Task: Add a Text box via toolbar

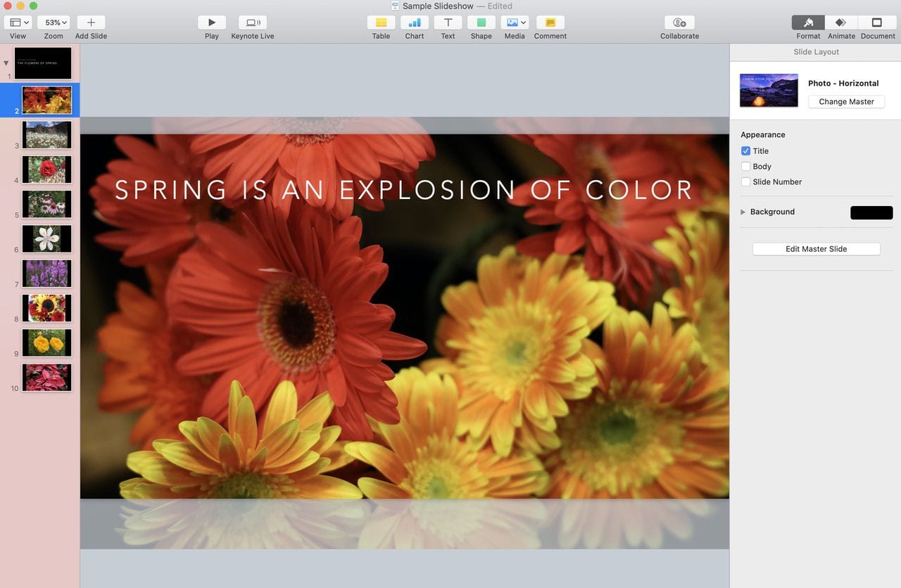Action: [x=448, y=23]
